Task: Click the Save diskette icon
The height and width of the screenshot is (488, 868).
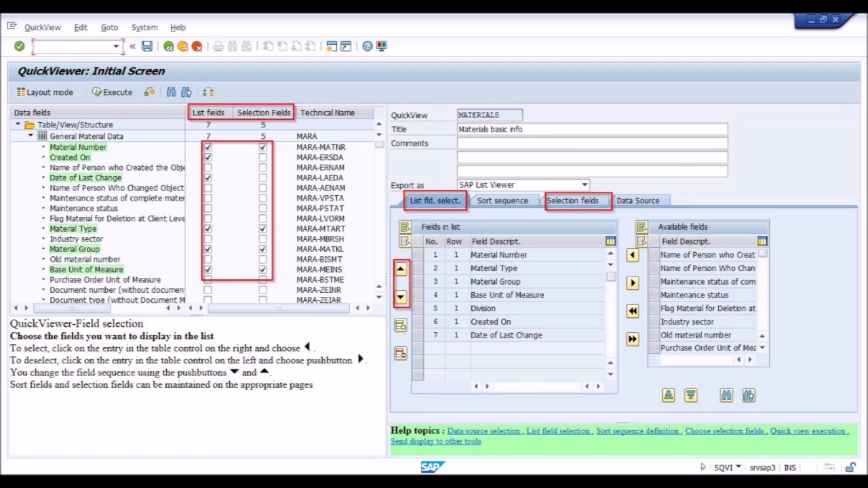Action: click(x=146, y=46)
